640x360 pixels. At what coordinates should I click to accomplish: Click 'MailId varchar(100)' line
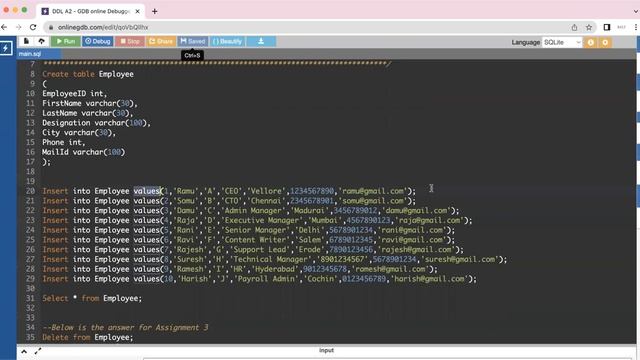pos(83,152)
